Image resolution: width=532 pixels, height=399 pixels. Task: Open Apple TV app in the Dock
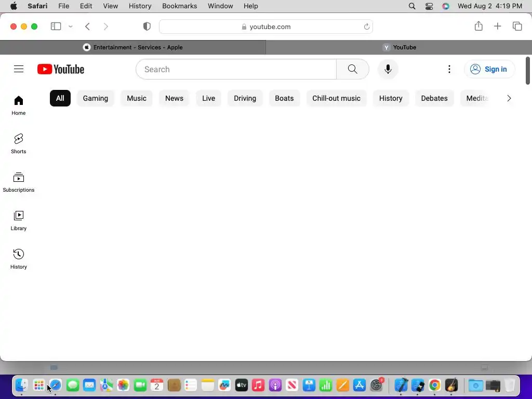pyautogui.click(x=241, y=385)
